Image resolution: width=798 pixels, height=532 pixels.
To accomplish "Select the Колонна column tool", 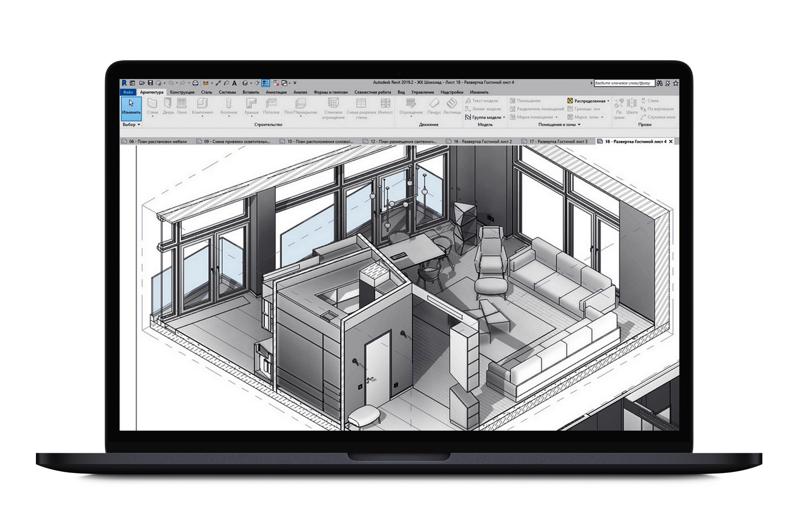I will pyautogui.click(x=229, y=106).
